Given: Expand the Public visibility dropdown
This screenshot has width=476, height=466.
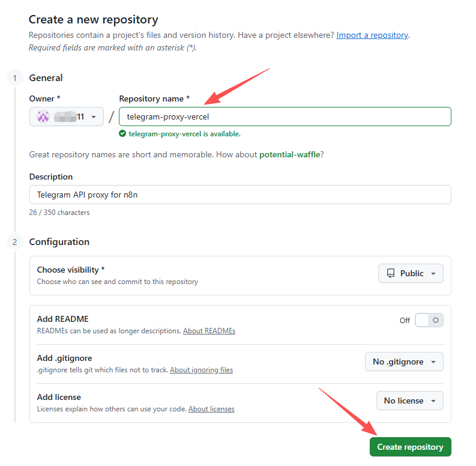Looking at the screenshot, I should [411, 273].
